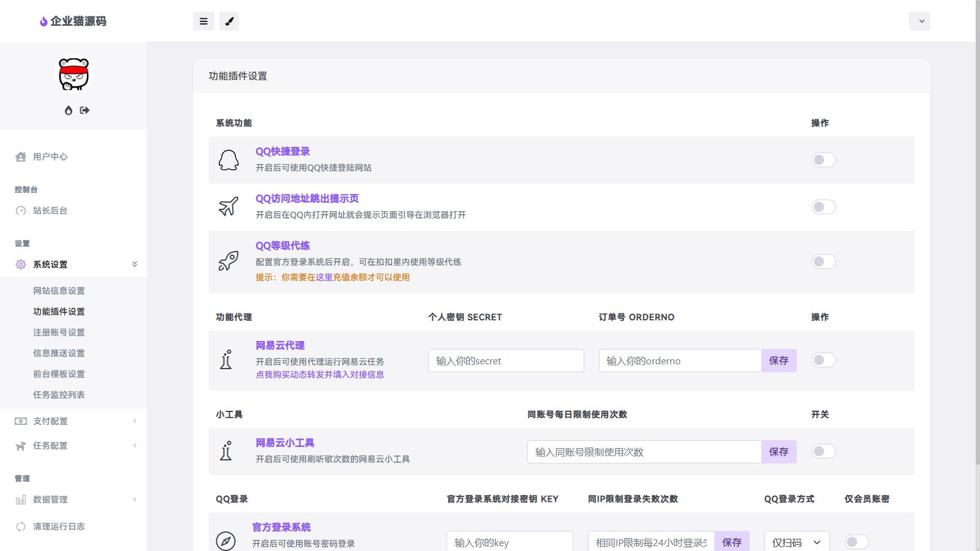Expand the 支付配置 sidebar menu
Screen dimensions: 980x551
tap(73, 421)
